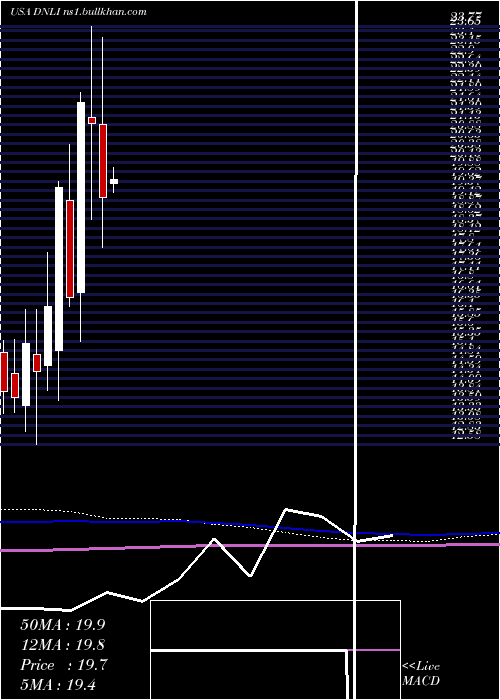
Task: Click the '<<Live MACD' label
Action: pyautogui.click(x=421, y=674)
